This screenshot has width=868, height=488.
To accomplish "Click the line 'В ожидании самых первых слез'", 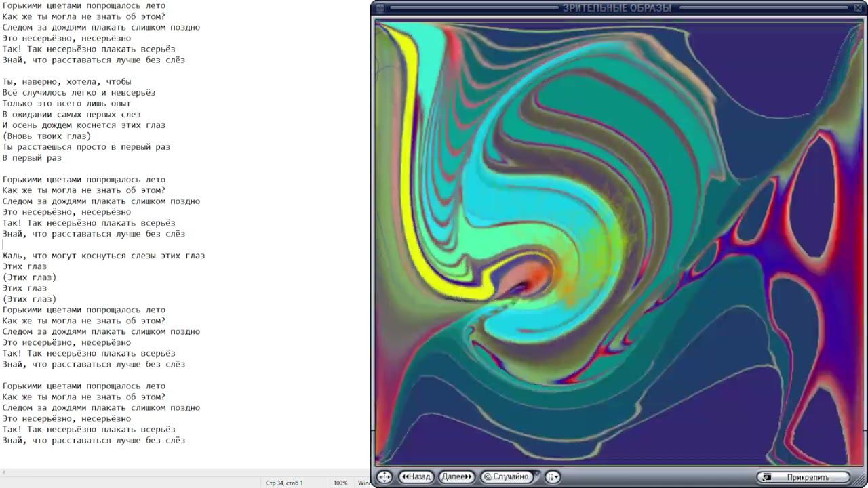I will point(71,115).
